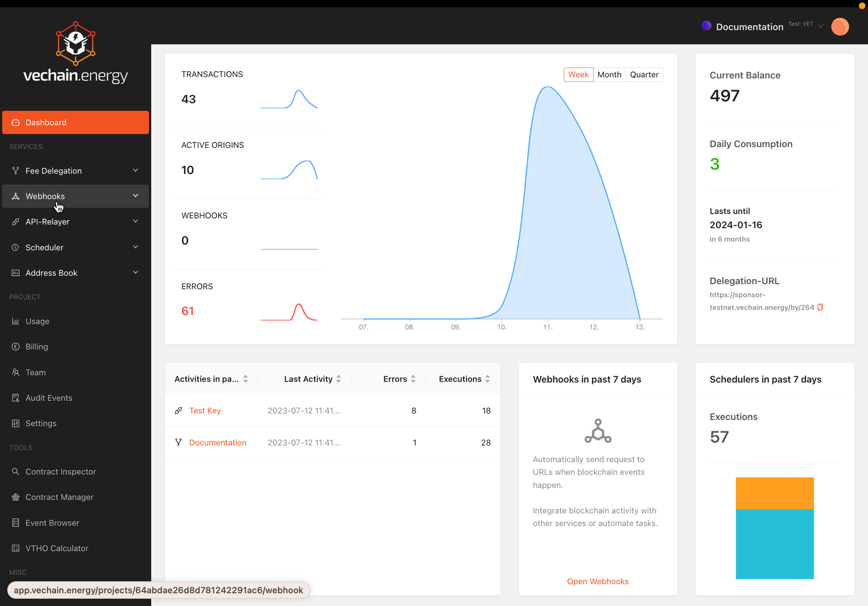Expand the Fee Delegation menu chevron

(136, 171)
